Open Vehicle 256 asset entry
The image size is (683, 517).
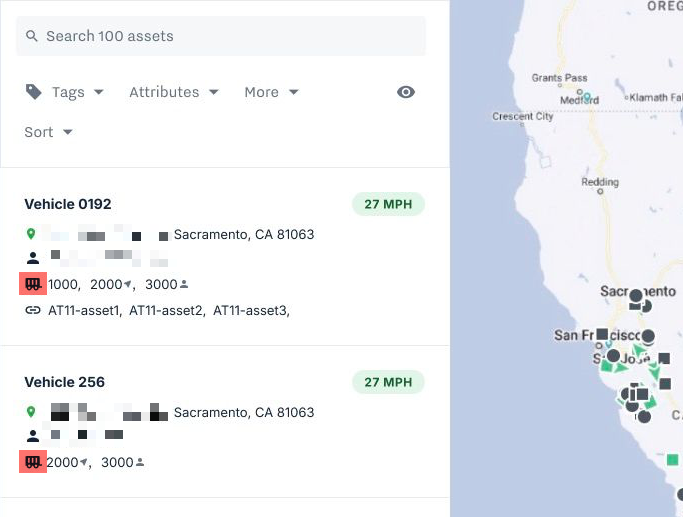tap(64, 382)
